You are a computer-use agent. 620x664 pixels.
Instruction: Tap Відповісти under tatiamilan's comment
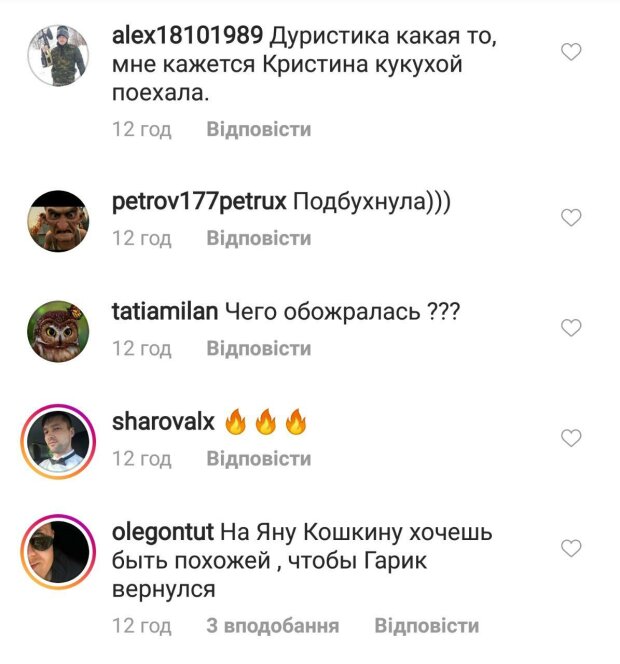[x=259, y=349]
